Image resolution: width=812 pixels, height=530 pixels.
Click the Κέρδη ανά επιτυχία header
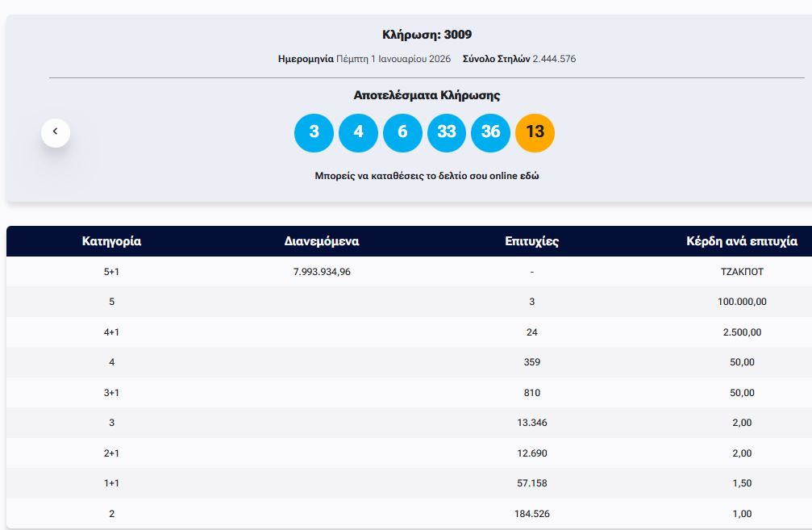click(x=741, y=241)
